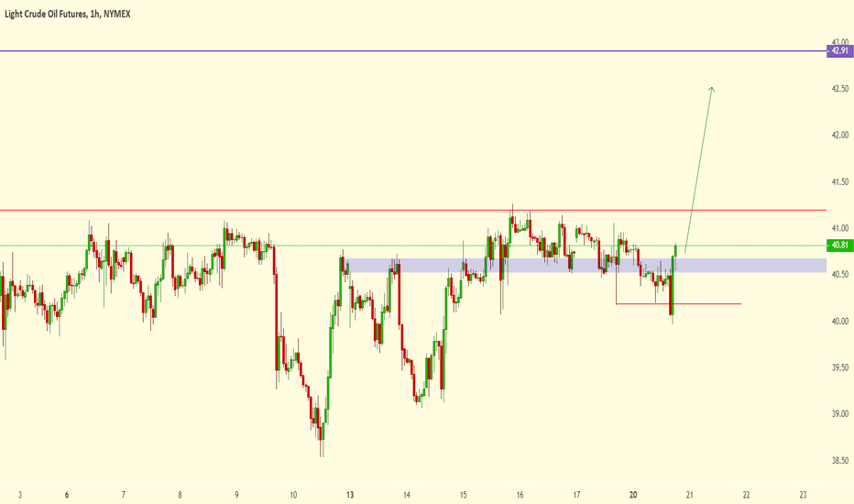Image resolution: width=854 pixels, height=504 pixels.
Task: Click date axis label 20
Action: click(x=633, y=495)
